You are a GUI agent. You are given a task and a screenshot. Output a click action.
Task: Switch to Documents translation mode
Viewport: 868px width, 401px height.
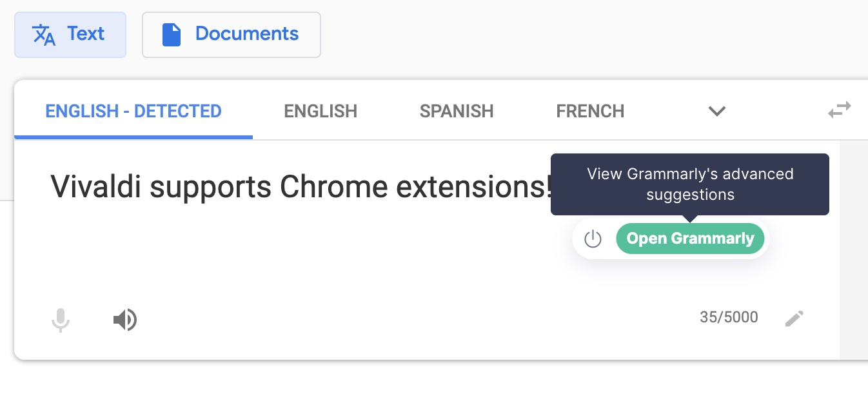click(x=231, y=34)
